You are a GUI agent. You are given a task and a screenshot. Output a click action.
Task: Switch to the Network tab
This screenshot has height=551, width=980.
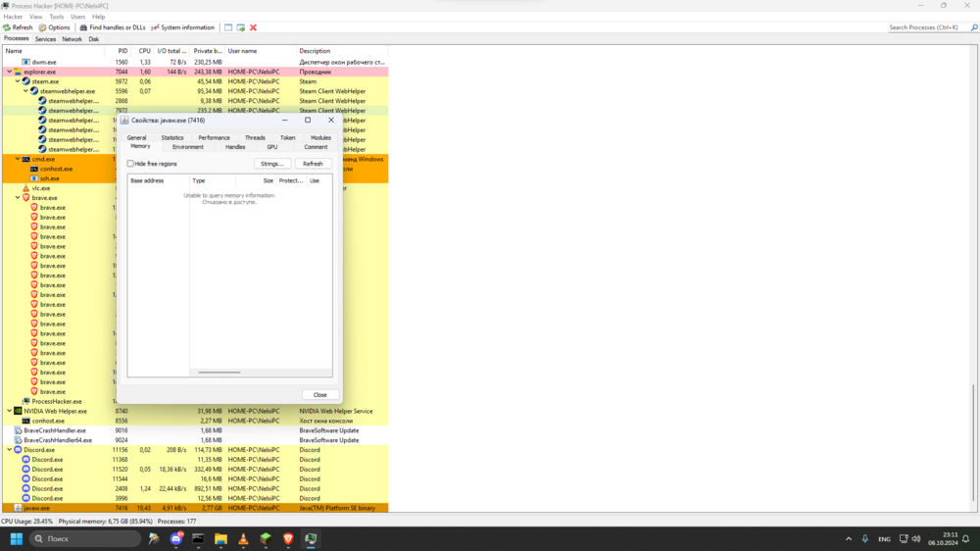pos(72,39)
